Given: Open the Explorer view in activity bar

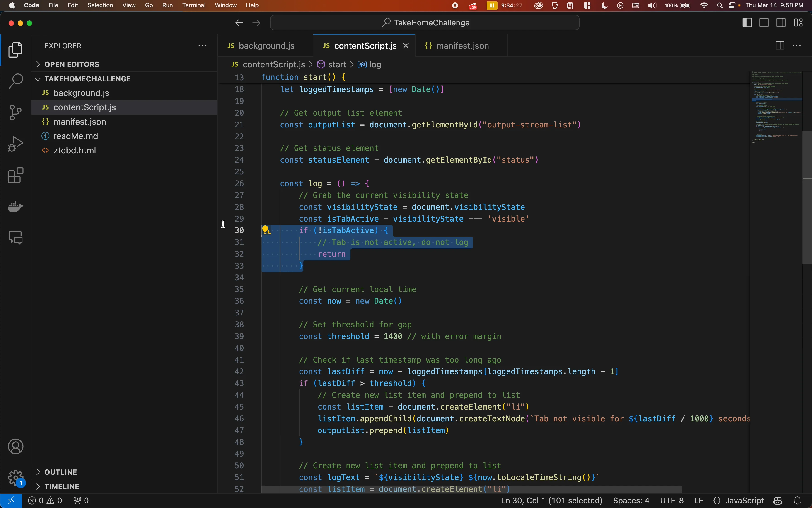Looking at the screenshot, I should point(15,50).
